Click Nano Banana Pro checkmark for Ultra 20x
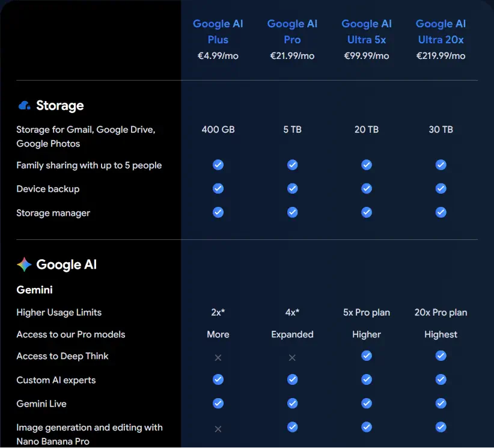Image resolution: width=494 pixels, height=448 pixels. [x=441, y=427]
